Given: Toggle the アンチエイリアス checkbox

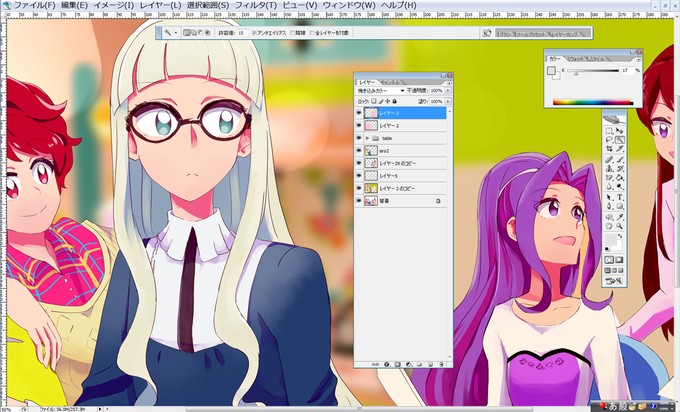Looking at the screenshot, I should (255, 33).
